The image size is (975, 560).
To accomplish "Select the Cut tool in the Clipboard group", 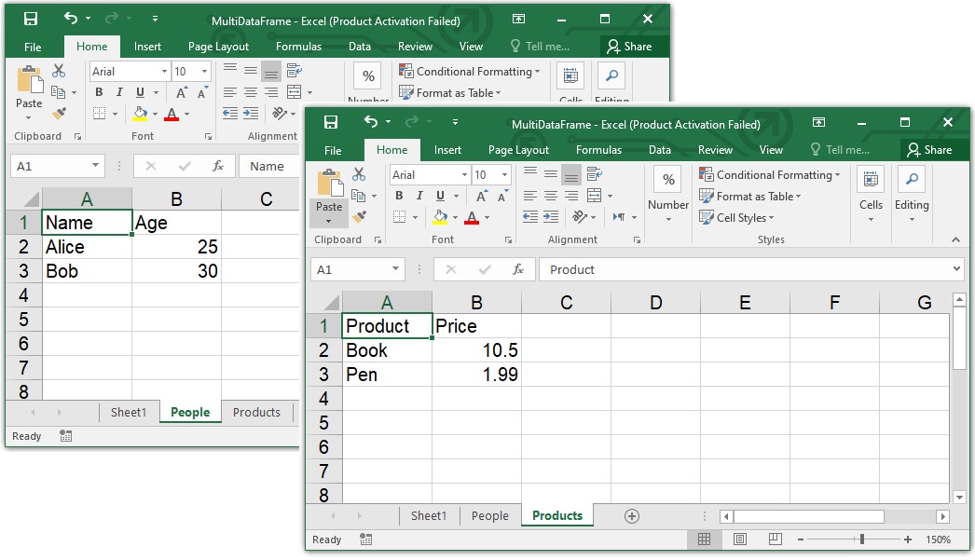I will tap(357, 174).
